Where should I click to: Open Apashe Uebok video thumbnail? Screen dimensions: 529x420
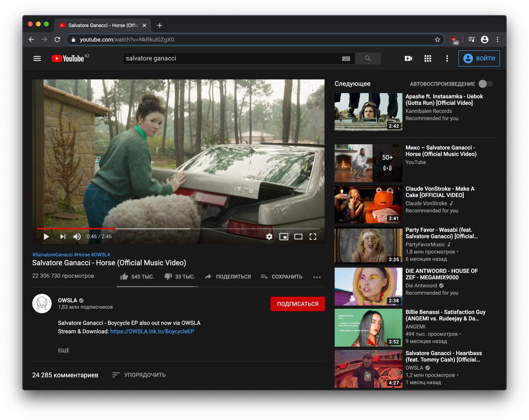[x=368, y=112]
